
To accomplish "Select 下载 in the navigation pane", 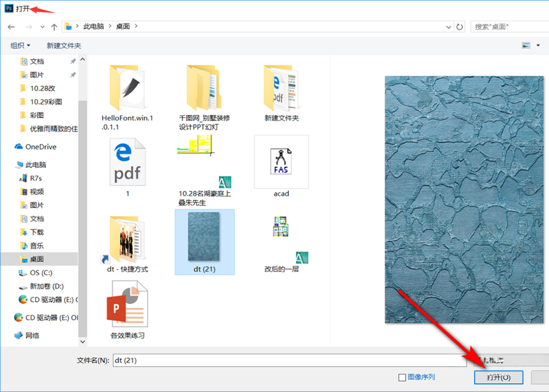I will pyautogui.click(x=37, y=232).
